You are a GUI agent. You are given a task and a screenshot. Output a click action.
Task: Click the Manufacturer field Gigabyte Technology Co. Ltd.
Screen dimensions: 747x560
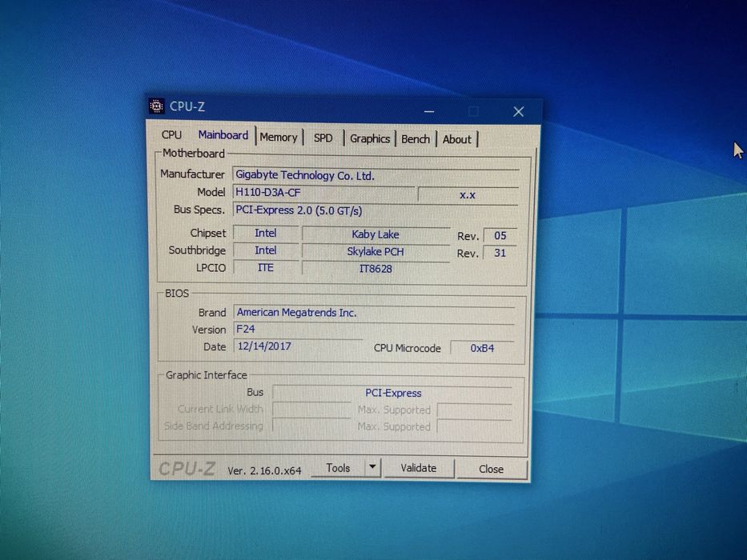[376, 175]
